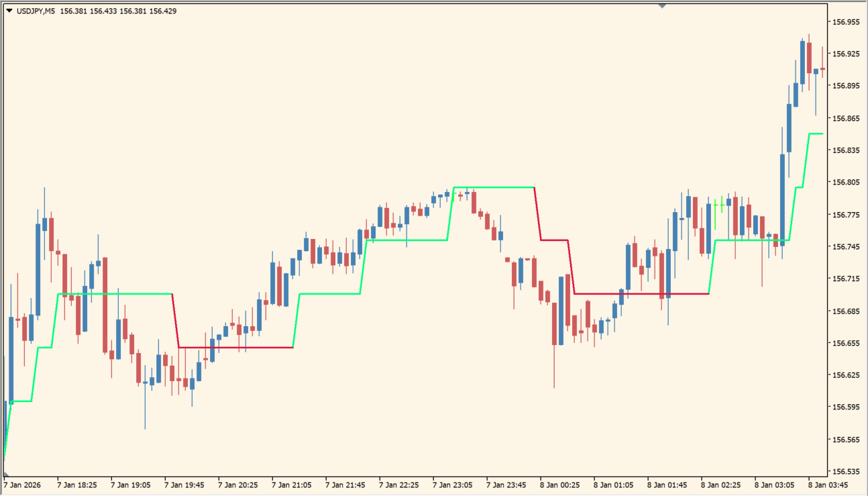
Task: Click the USDJPY,M5 symbol label
Action: 36,11
